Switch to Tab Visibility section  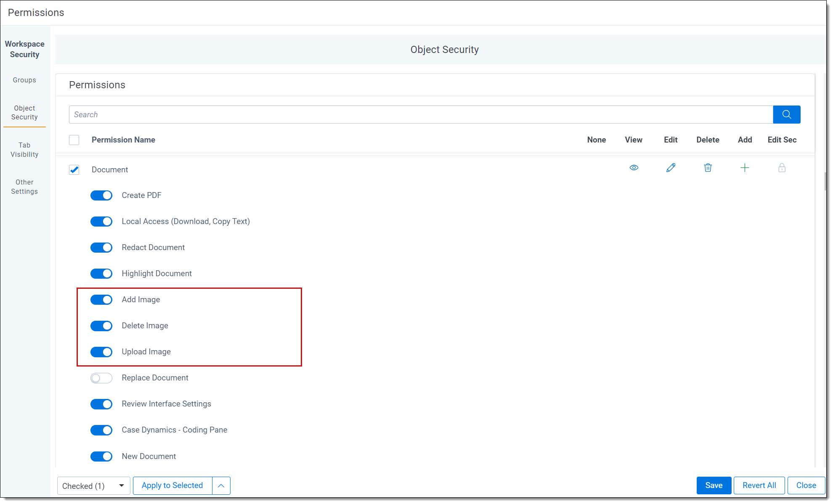(x=24, y=150)
